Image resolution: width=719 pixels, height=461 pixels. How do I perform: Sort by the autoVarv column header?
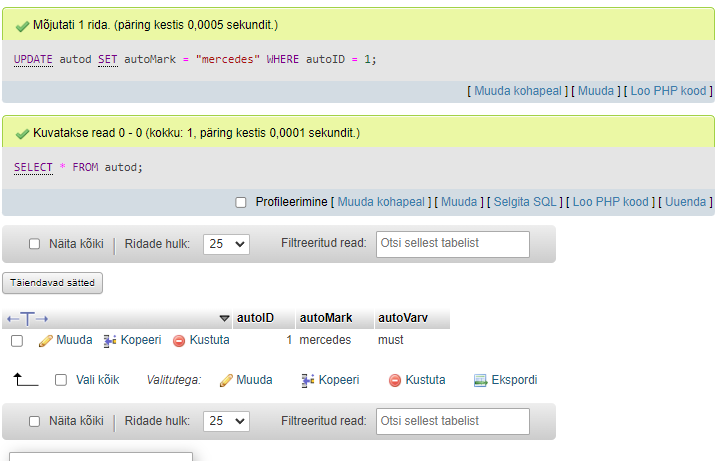403,318
